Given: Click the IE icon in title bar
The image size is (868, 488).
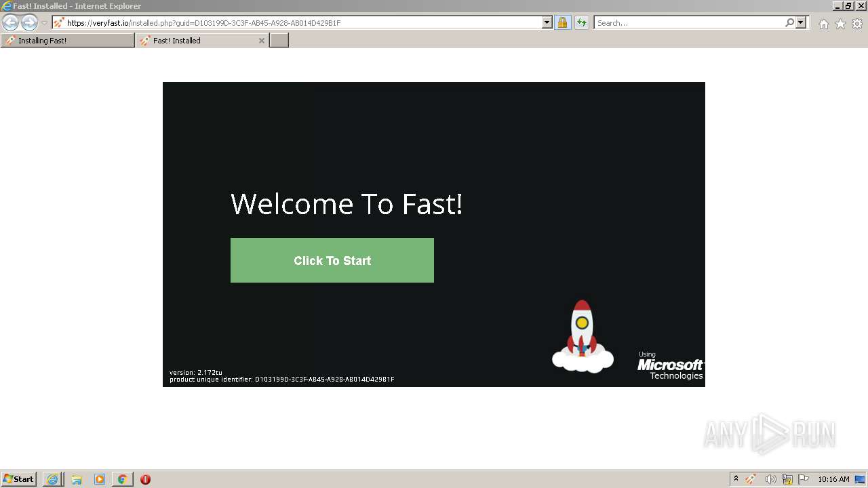Looking at the screenshot, I should pyautogui.click(x=7, y=6).
